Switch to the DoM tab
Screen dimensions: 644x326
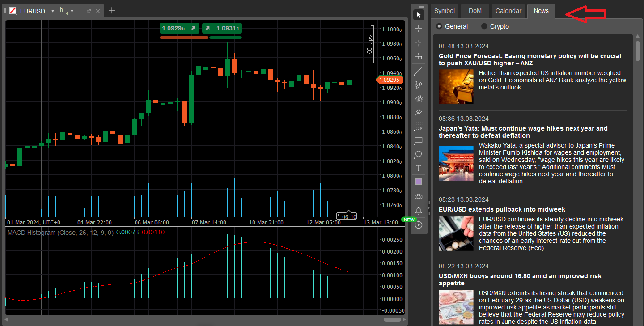475,11
